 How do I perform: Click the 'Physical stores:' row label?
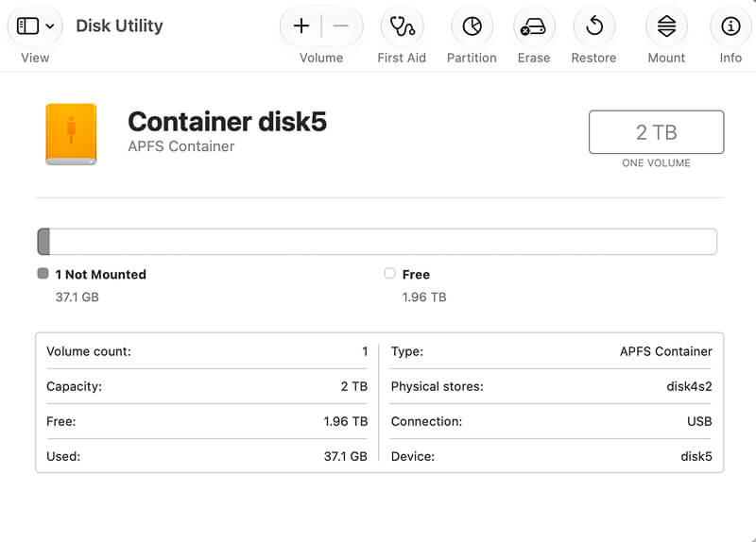tap(438, 386)
